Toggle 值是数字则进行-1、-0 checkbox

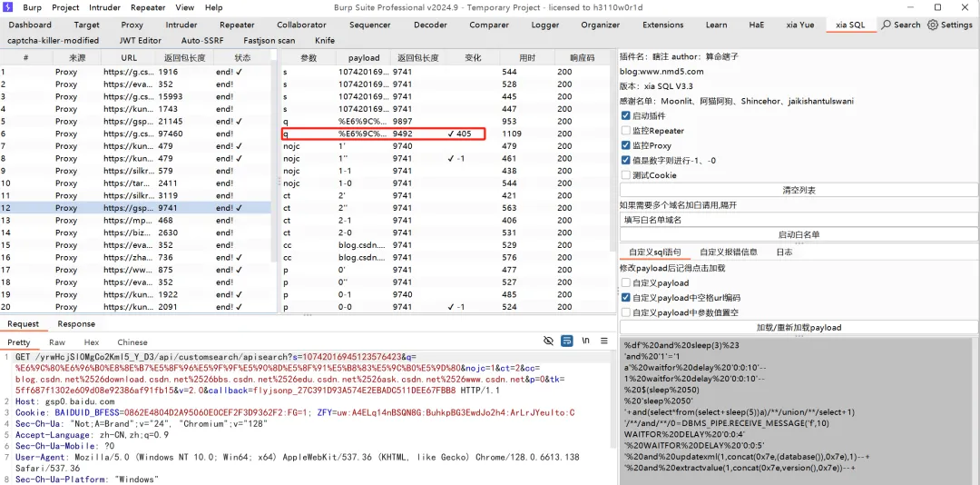625,161
